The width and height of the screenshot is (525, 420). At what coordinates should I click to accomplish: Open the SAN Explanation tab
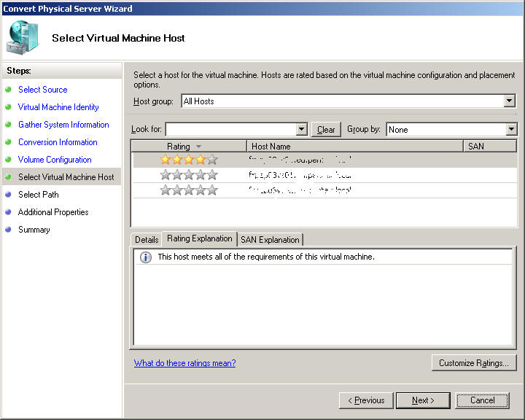point(270,240)
